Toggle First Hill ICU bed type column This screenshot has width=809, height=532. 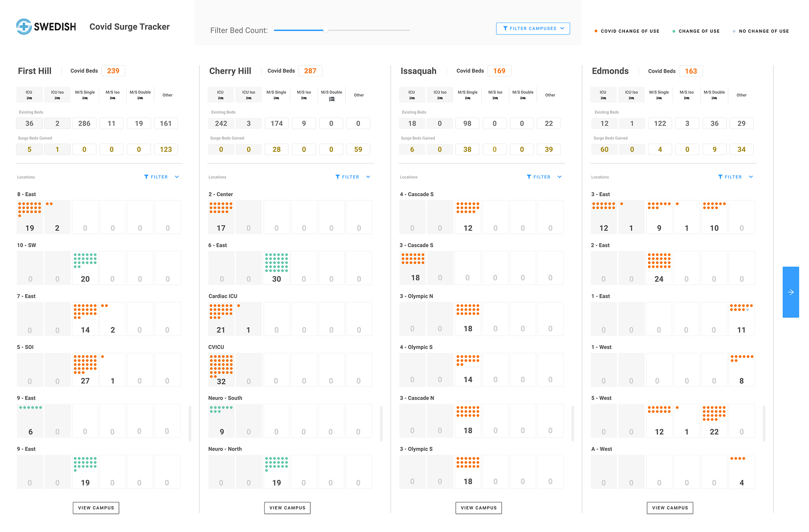[29, 95]
